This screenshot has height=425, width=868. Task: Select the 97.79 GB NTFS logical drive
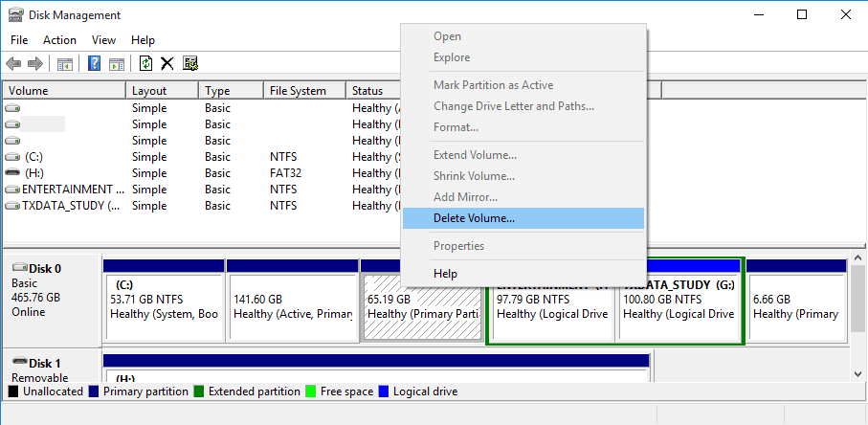point(552,307)
